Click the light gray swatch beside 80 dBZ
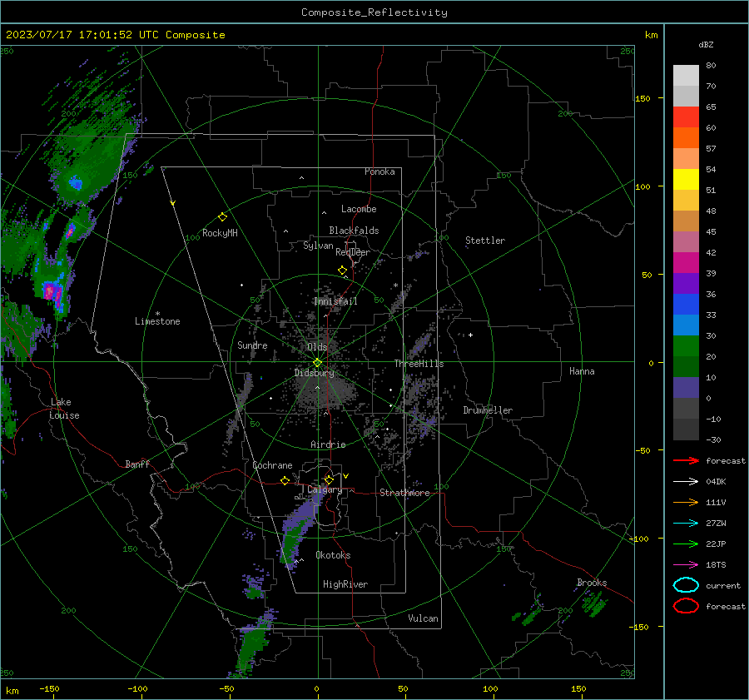The height and width of the screenshot is (700, 749). coord(686,75)
